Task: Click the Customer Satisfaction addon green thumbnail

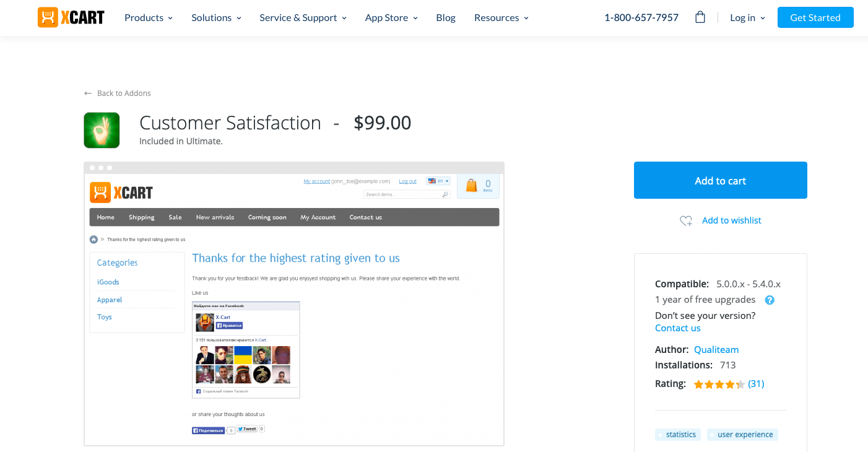Action: (102, 130)
